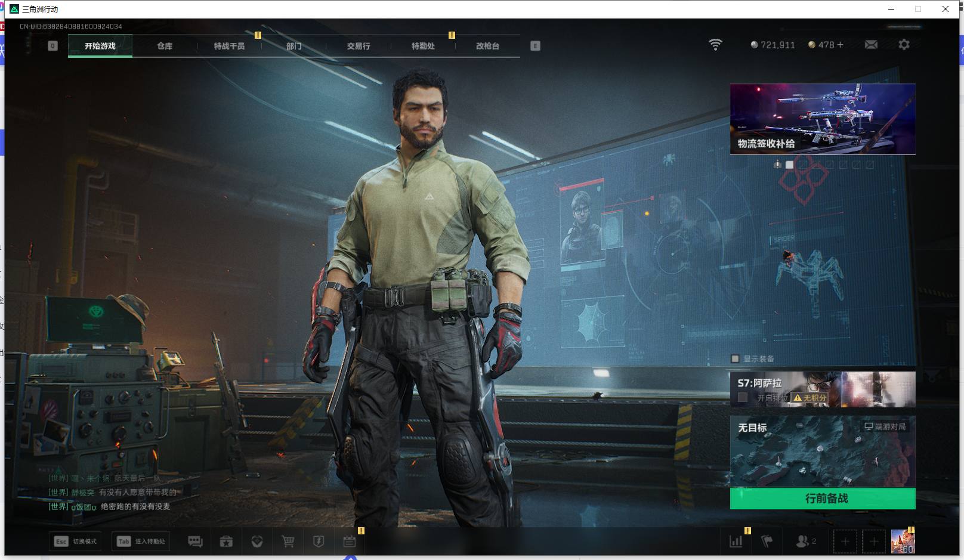The height and width of the screenshot is (560, 964).
Task: Open the 特战干员 tab
Action: (x=229, y=46)
